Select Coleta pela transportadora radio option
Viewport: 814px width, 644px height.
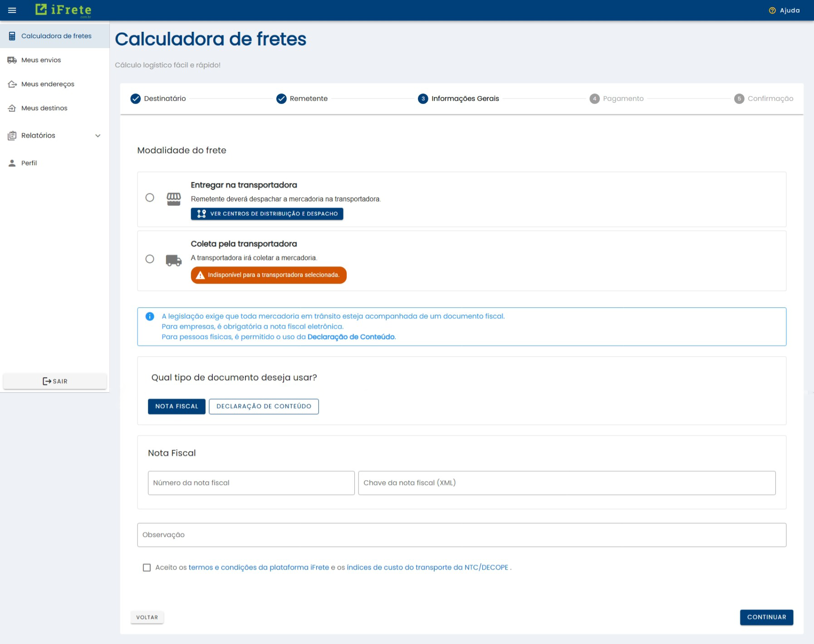pyautogui.click(x=150, y=259)
